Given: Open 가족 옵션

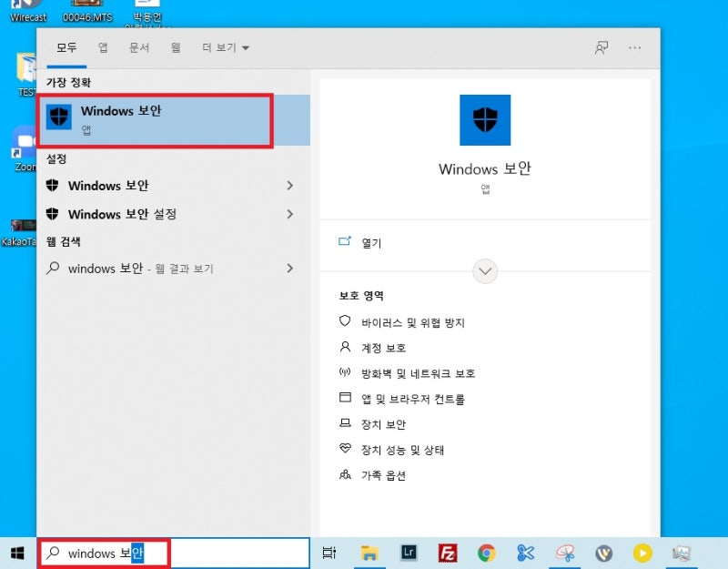Looking at the screenshot, I should (383, 475).
